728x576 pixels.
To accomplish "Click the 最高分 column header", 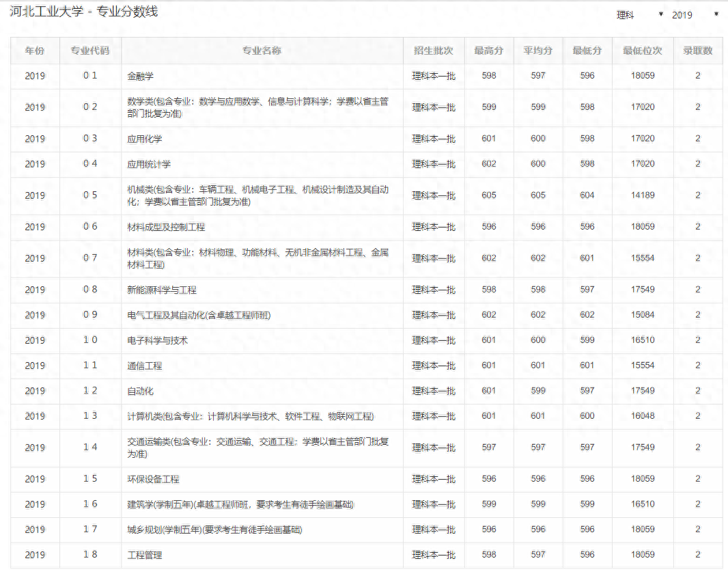I will pyautogui.click(x=489, y=51).
